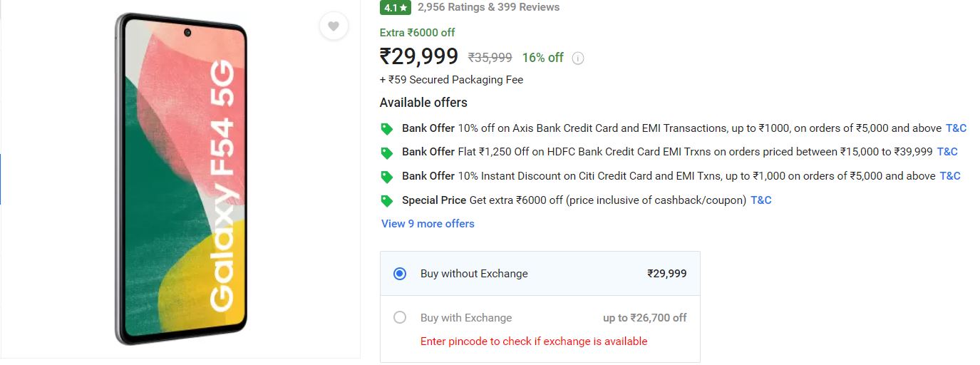Viewport: 980px width, 365px height.
Task: Choose the Buy with Exchange radio button
Action: [400, 318]
